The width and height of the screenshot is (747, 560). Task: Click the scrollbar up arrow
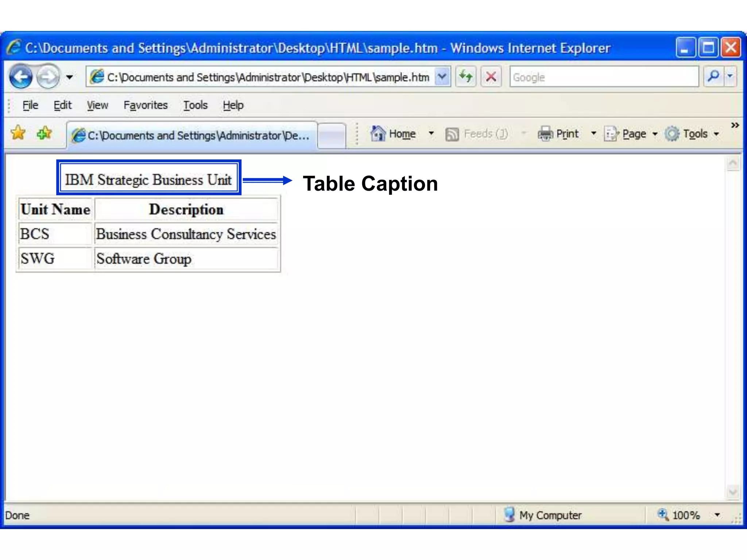(733, 163)
